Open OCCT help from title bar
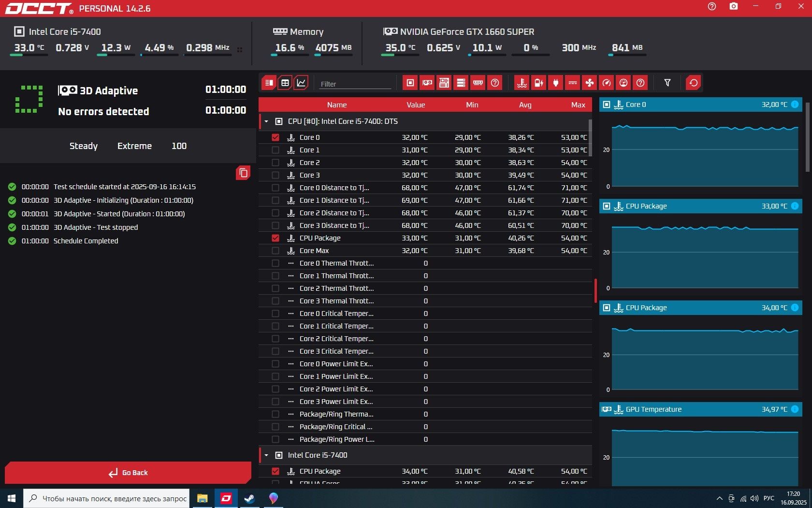The width and height of the screenshot is (812, 508). click(712, 6)
